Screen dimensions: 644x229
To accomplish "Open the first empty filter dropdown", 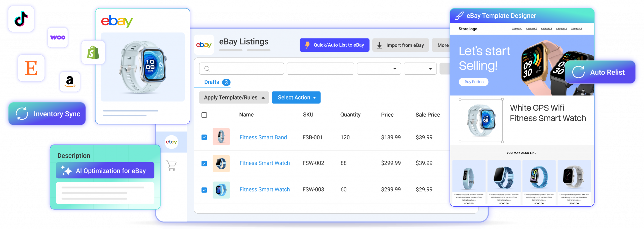I will coord(379,69).
